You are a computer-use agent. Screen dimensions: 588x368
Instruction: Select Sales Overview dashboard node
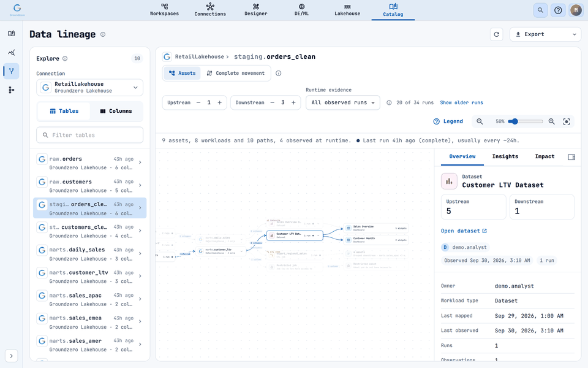click(376, 228)
